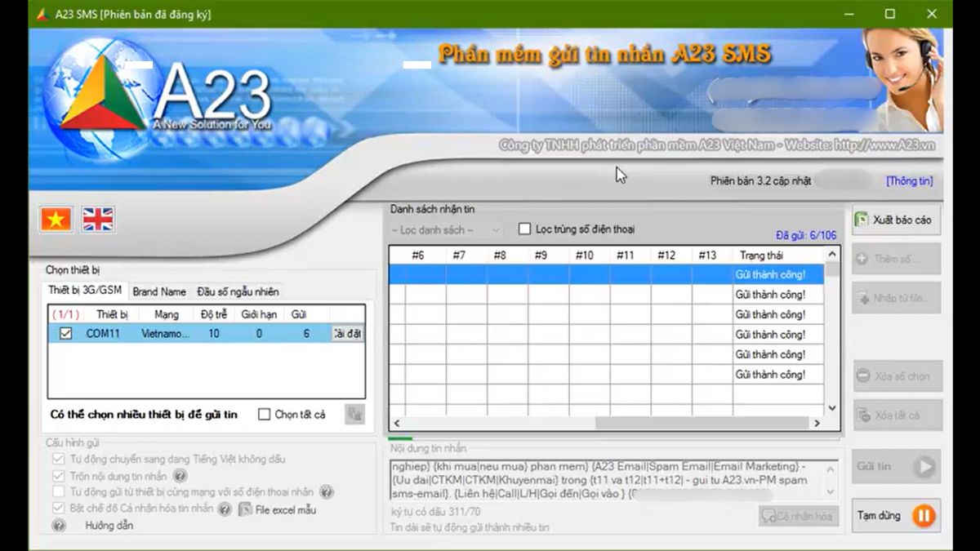Click the Thêm số... button
Screen dimensions: 980x551
tap(896, 259)
